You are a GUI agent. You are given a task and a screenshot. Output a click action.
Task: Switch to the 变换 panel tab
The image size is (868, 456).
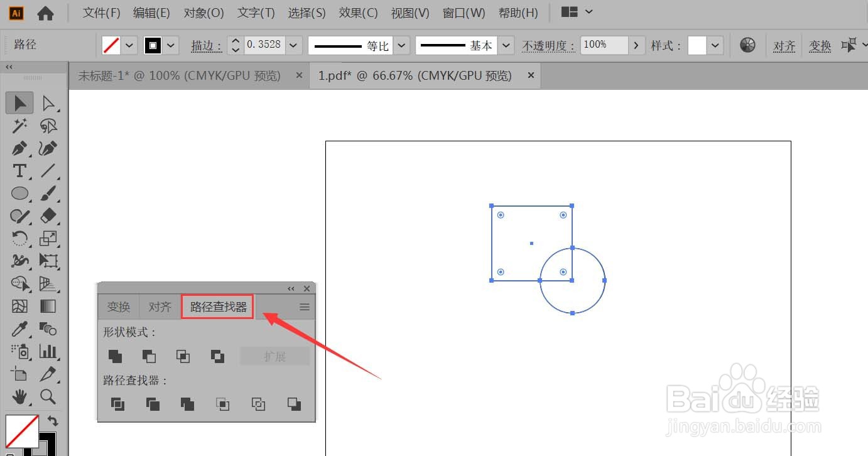pyautogui.click(x=119, y=307)
